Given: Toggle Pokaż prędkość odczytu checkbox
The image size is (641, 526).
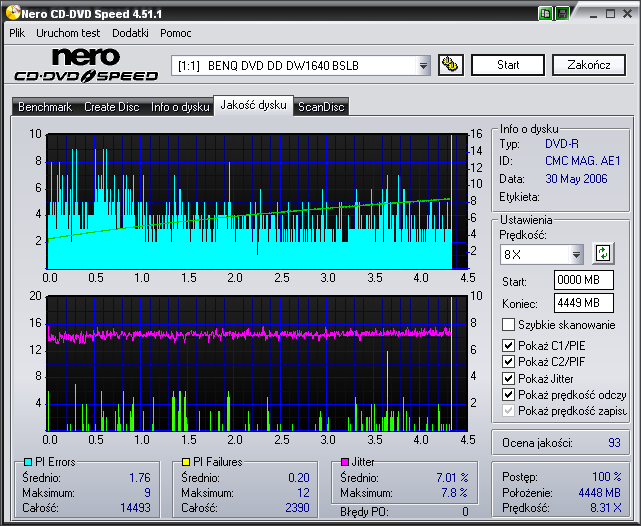Looking at the screenshot, I should [508, 394].
